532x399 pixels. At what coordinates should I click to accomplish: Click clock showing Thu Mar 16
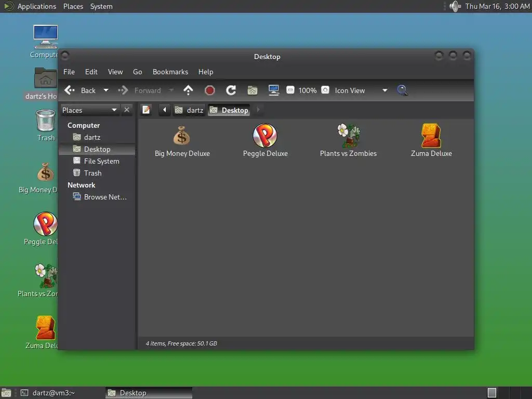[497, 6]
